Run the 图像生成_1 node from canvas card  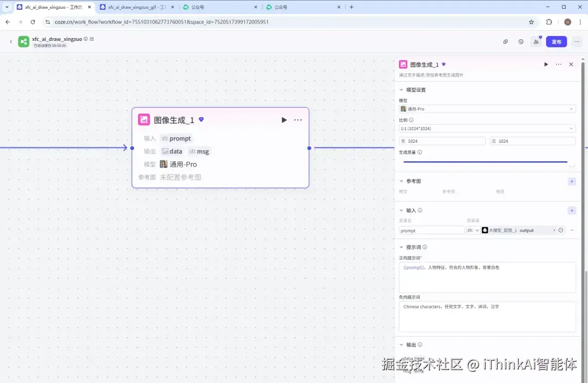point(284,120)
